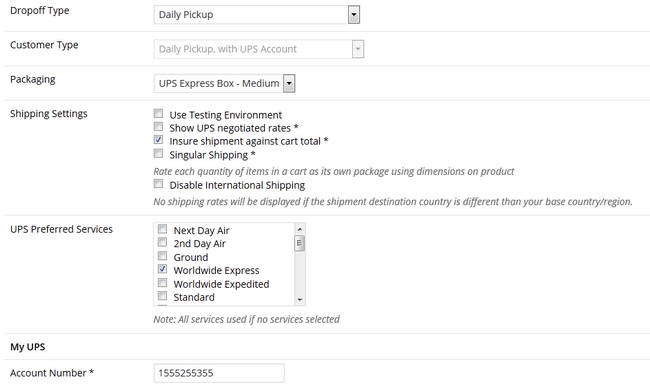Click services list scroll up arrow
This screenshot has height=389, width=650.
(x=300, y=229)
